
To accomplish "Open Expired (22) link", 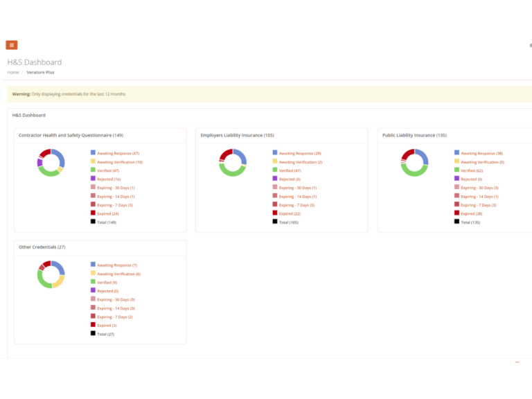I will coord(290,214).
